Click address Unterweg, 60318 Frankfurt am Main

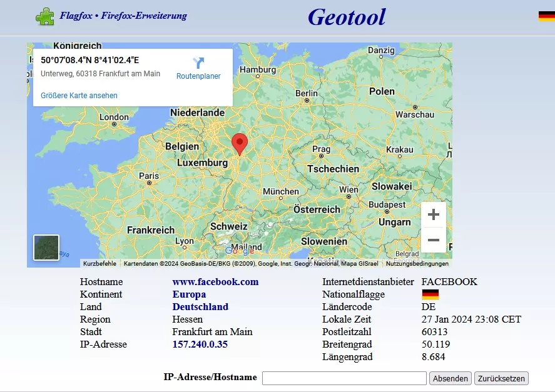[x=101, y=74]
